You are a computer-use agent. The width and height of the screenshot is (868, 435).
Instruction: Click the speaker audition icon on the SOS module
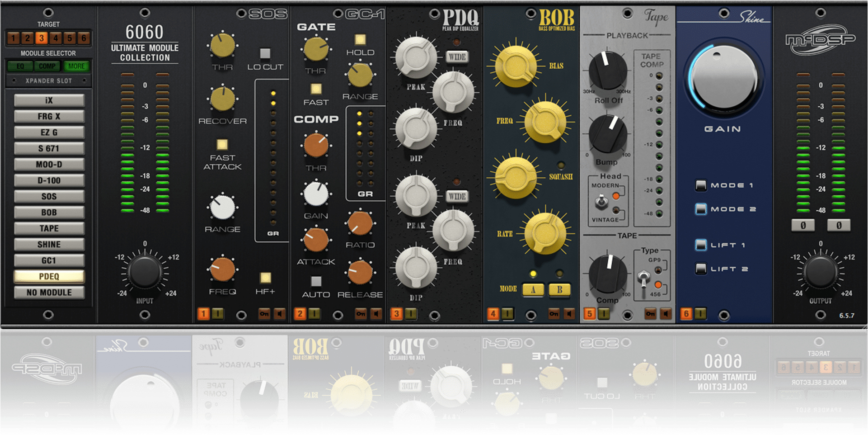(x=280, y=314)
